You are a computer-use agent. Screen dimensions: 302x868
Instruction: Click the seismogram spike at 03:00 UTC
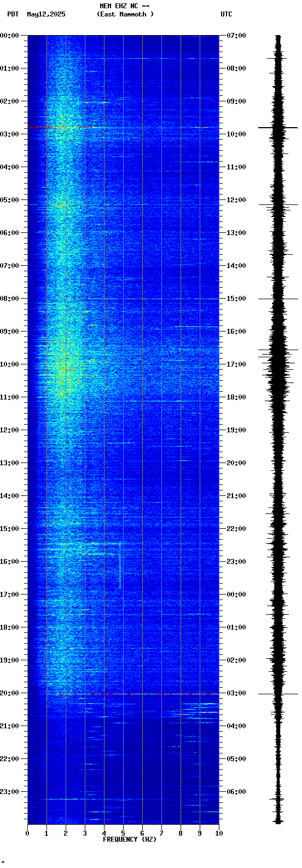coord(278,694)
